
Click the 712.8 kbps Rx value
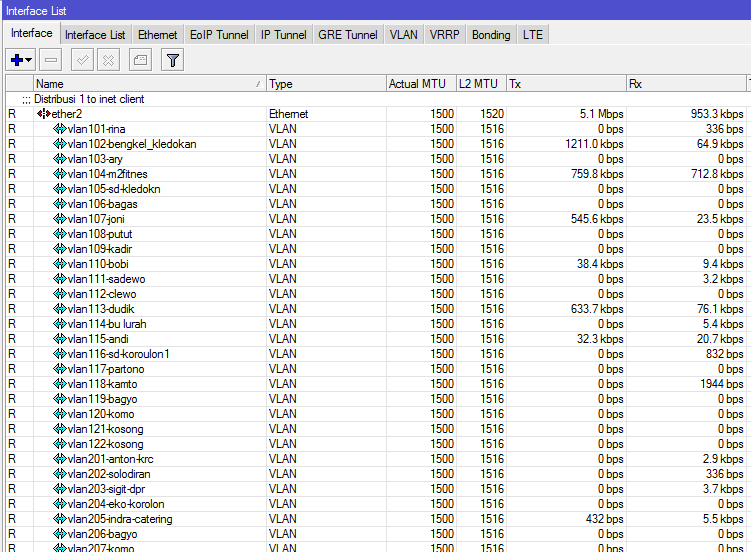(x=717, y=174)
